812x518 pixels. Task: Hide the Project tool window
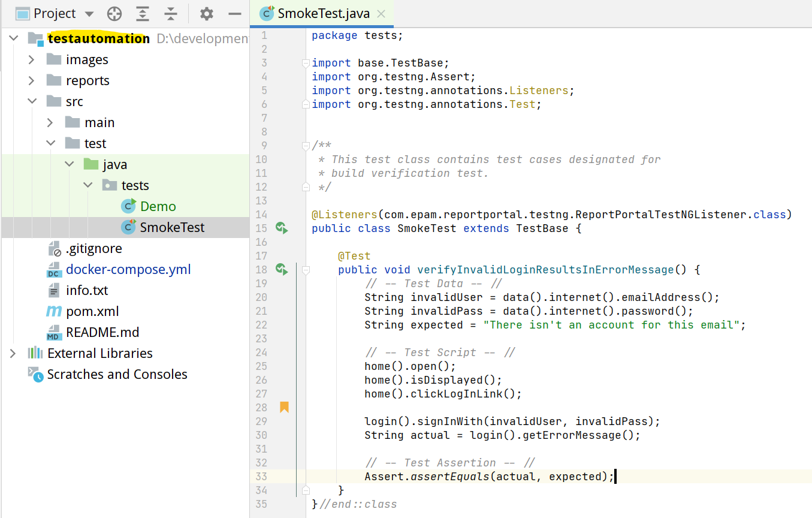point(235,14)
